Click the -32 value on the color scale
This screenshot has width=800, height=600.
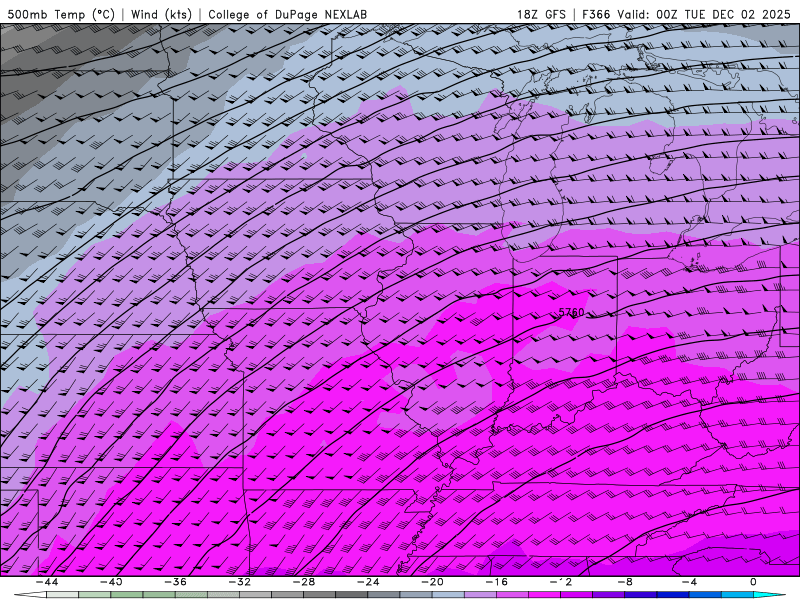tap(239, 582)
